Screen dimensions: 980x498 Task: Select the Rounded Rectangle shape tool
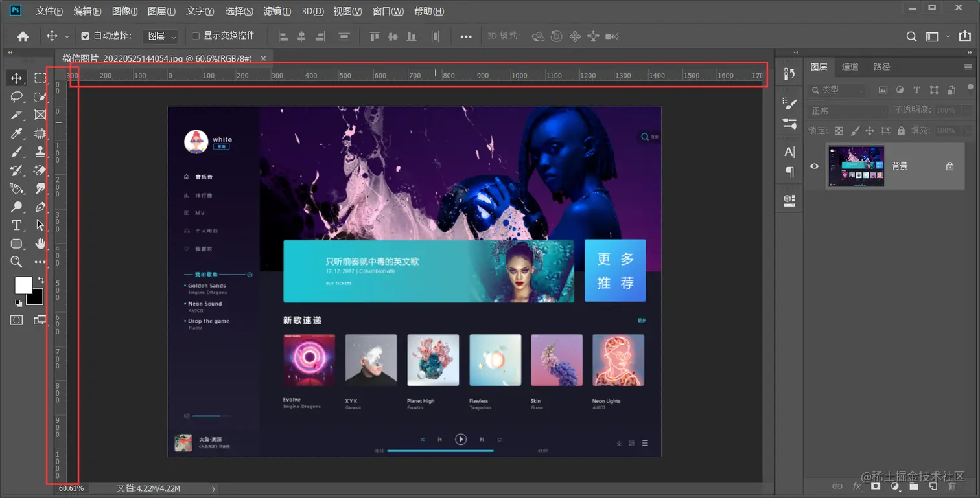(17, 243)
